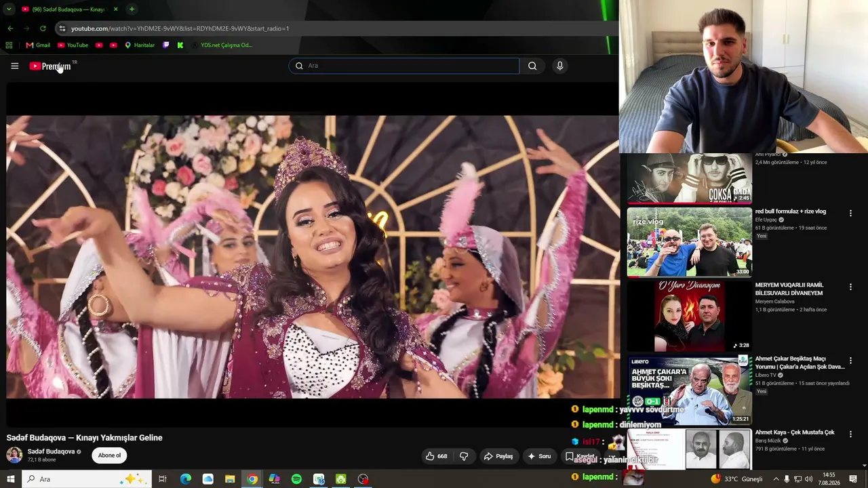Go to YouTube Premium home logo
The height and width of the screenshot is (488, 868).
point(50,66)
